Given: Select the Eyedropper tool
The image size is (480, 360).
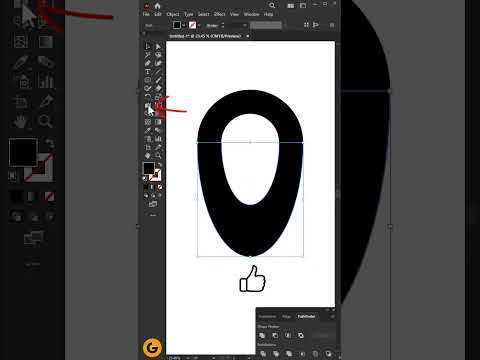Looking at the screenshot, I should (x=148, y=130).
